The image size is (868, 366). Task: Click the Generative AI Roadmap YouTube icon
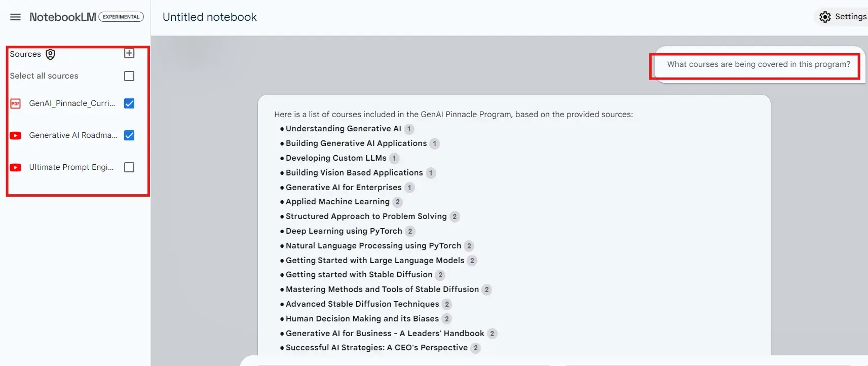pos(16,135)
